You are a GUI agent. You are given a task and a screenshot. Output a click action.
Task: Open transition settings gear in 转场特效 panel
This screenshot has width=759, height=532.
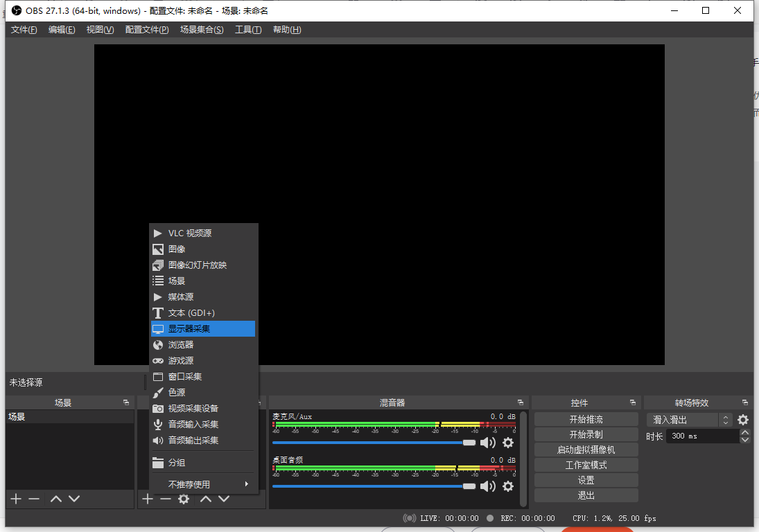(742, 420)
